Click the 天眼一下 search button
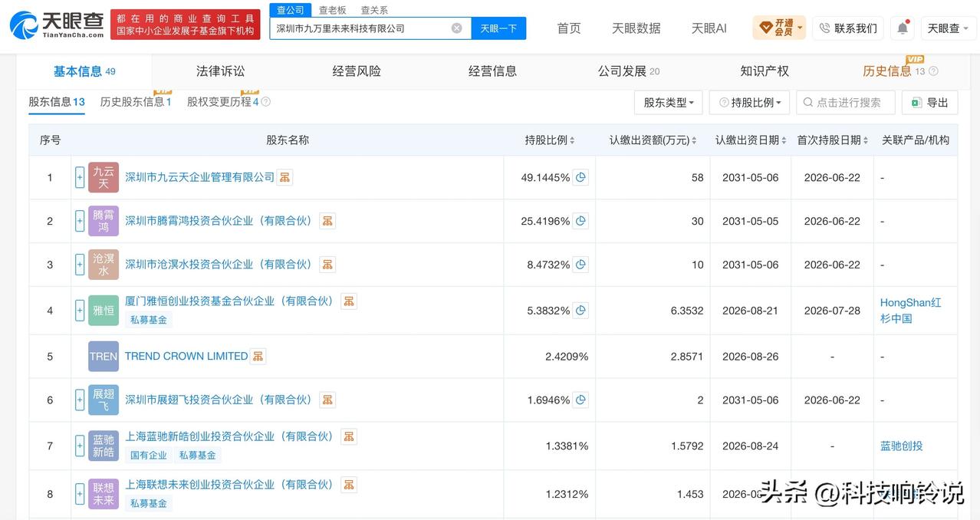This screenshot has width=980, height=520. (498, 28)
